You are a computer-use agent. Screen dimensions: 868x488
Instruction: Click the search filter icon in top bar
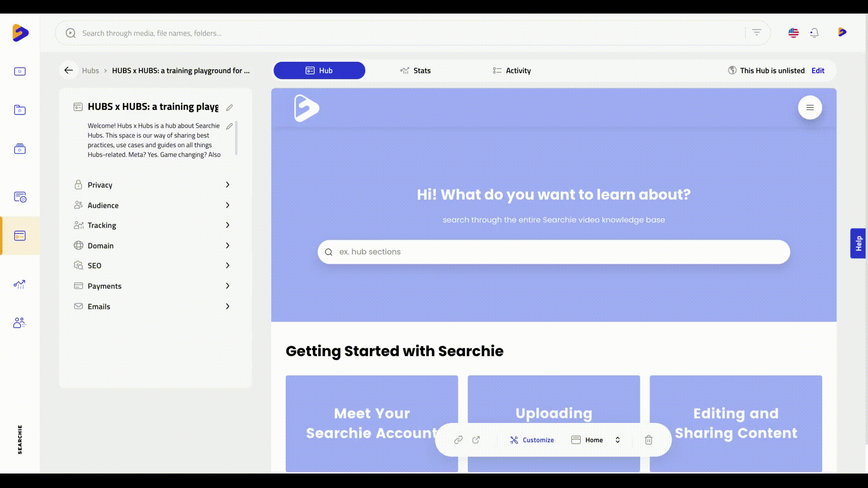[757, 33]
